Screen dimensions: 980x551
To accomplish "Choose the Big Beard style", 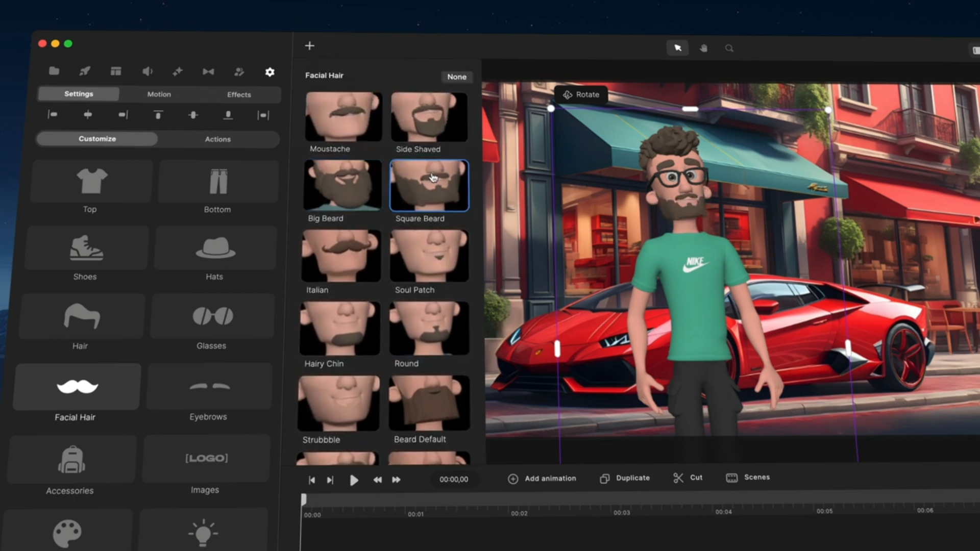I will (342, 185).
